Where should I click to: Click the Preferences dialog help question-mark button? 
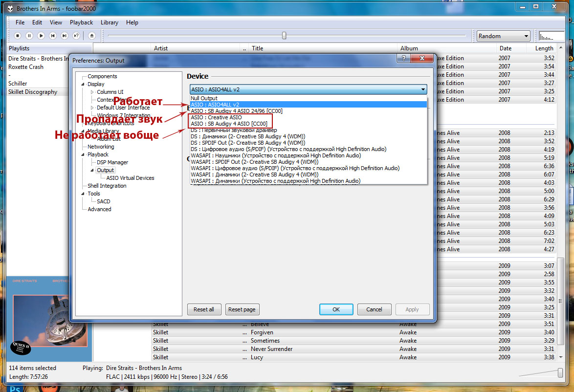pos(403,58)
